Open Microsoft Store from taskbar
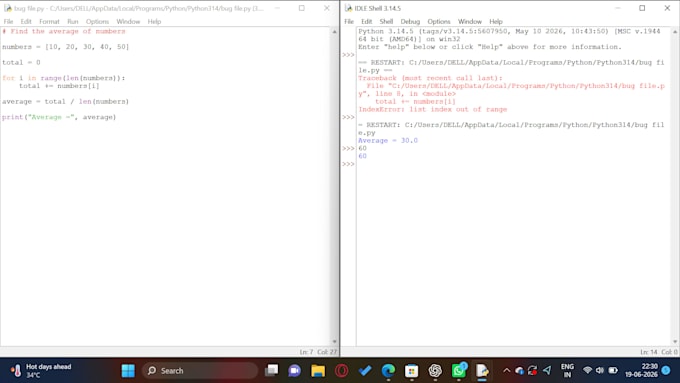The width and height of the screenshot is (680, 383). coord(412,370)
